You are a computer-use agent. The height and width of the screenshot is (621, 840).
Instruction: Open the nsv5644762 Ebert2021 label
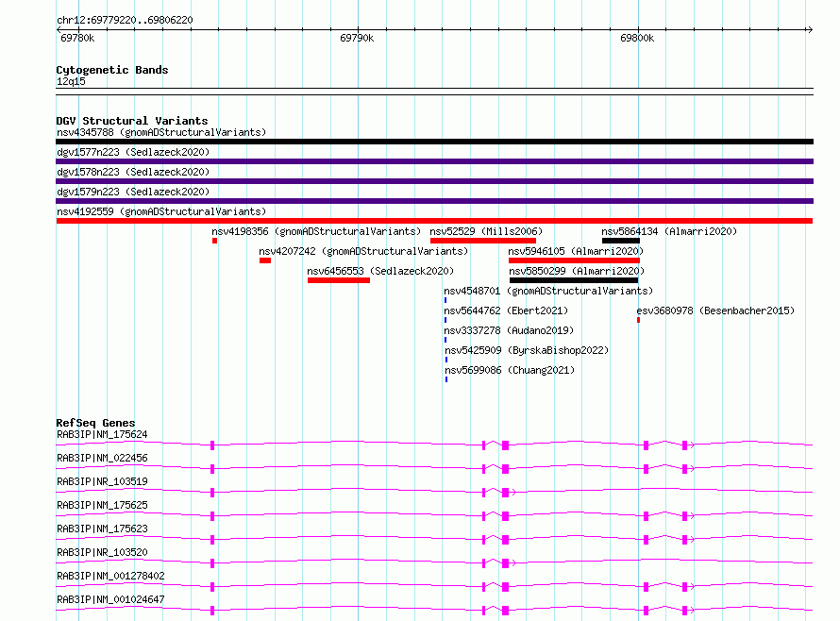506,310
